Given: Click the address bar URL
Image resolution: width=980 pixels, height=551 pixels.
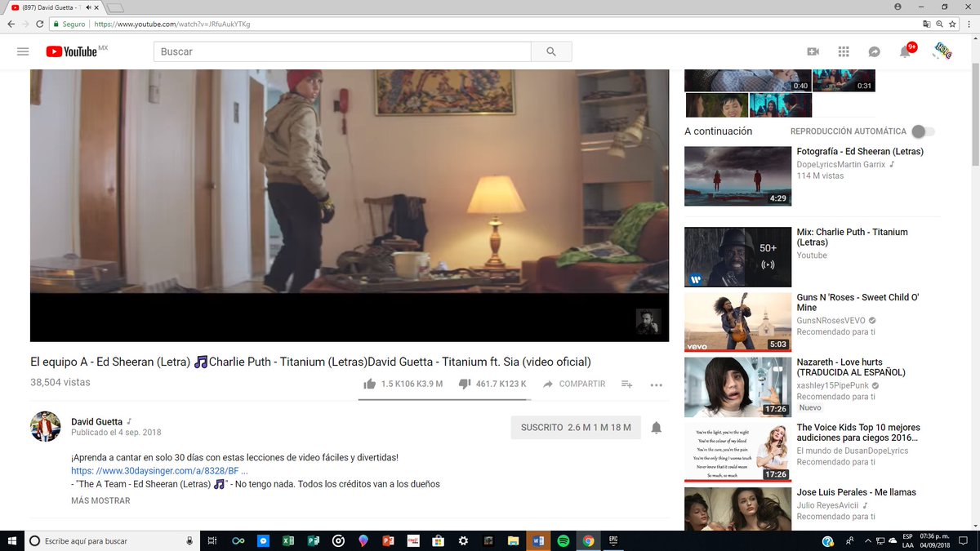Looking at the screenshot, I should coord(171,24).
